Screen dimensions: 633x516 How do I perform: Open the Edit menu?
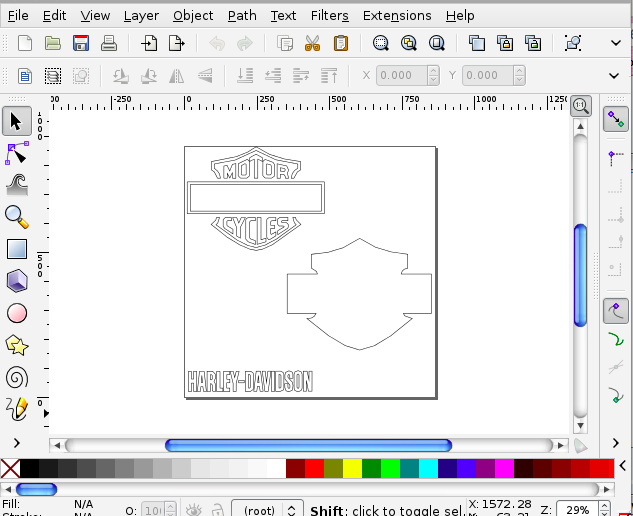(54, 16)
